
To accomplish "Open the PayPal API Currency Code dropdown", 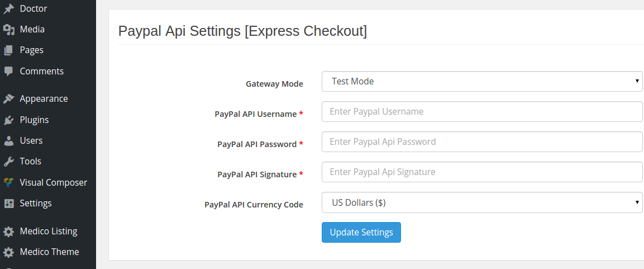I will pos(482,202).
